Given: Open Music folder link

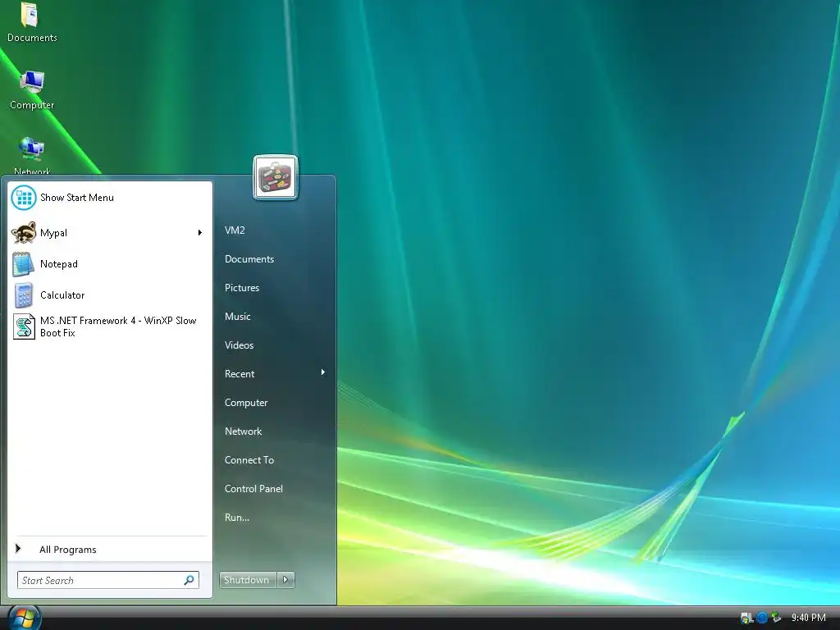Looking at the screenshot, I should coord(238,317).
